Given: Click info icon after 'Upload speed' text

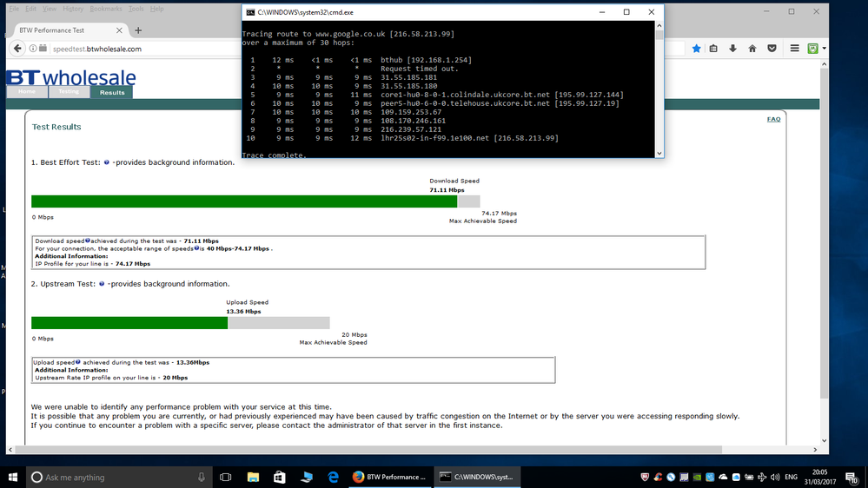Looking at the screenshot, I should (78, 362).
